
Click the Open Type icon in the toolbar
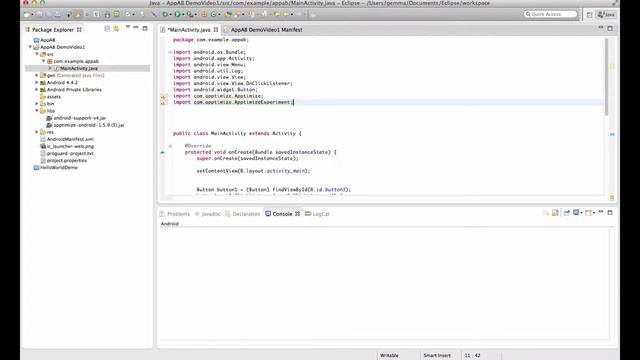228,14
